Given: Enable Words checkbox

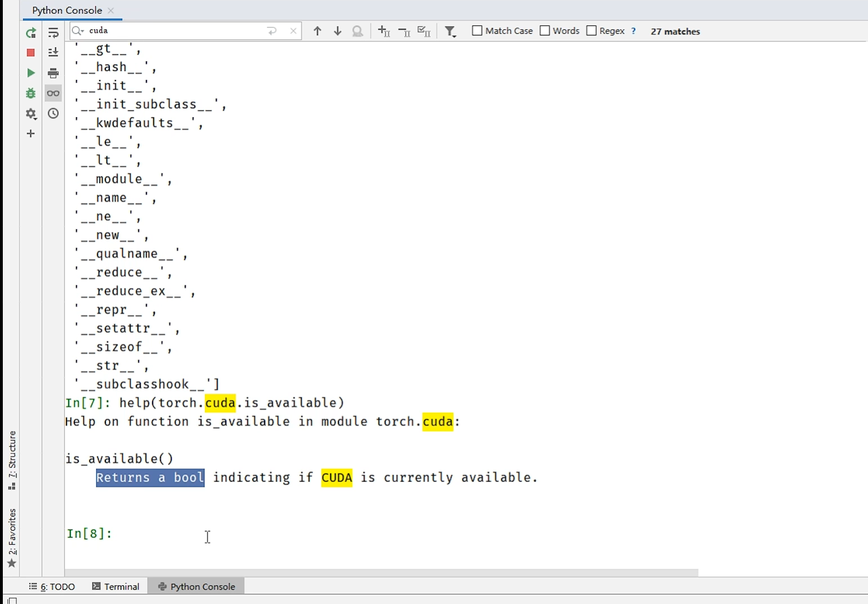Looking at the screenshot, I should (x=545, y=31).
